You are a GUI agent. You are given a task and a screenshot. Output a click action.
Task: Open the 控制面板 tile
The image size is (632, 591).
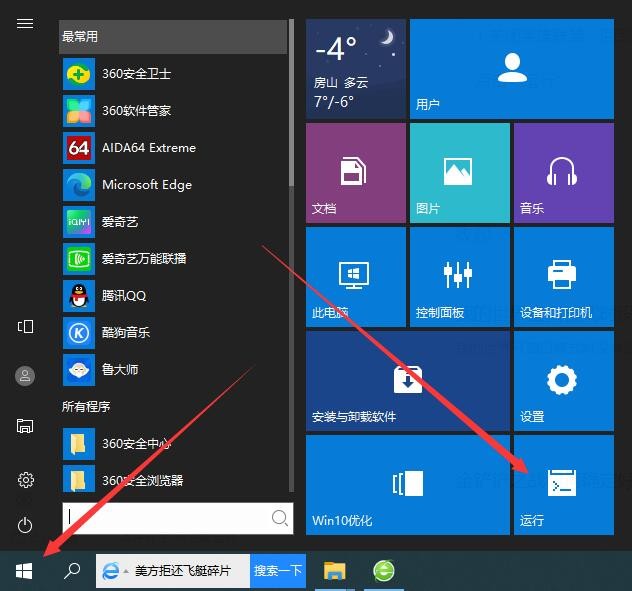pyautogui.click(x=459, y=277)
